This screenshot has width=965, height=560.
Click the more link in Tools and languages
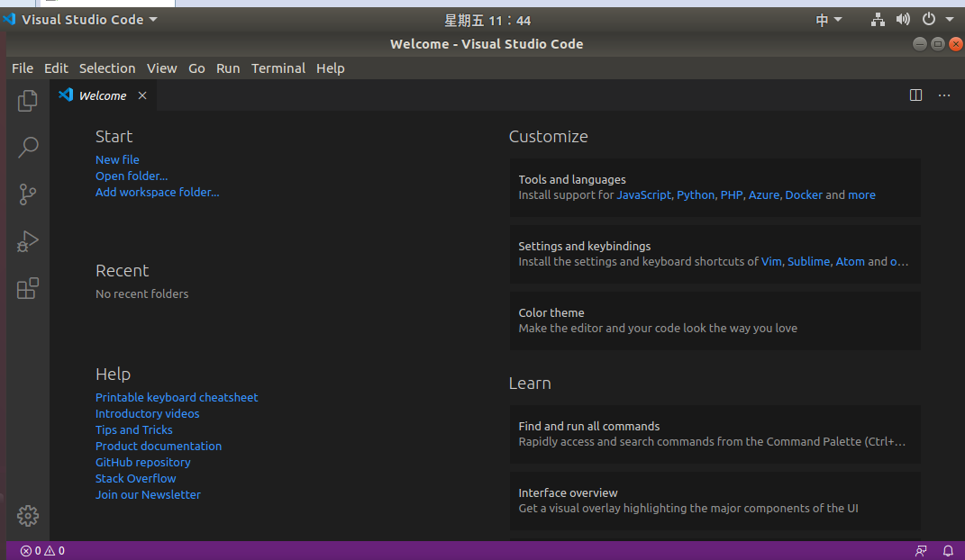point(861,194)
